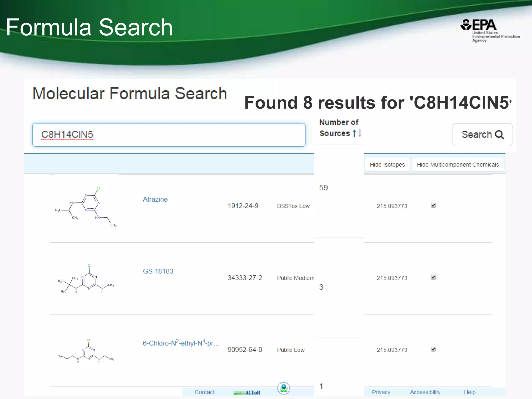The width and height of the screenshot is (532, 399).
Task: Click the source count 59
Action: pyautogui.click(x=323, y=188)
